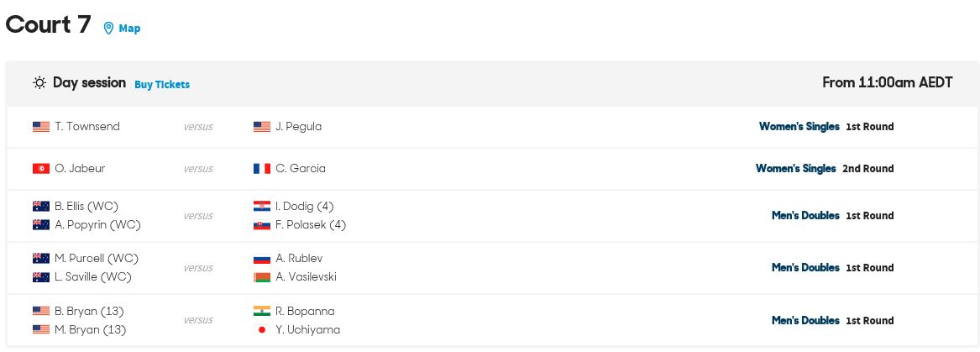Screen dimensions: 980x352
Task: Follow the Buy Tickets link
Action: (162, 84)
